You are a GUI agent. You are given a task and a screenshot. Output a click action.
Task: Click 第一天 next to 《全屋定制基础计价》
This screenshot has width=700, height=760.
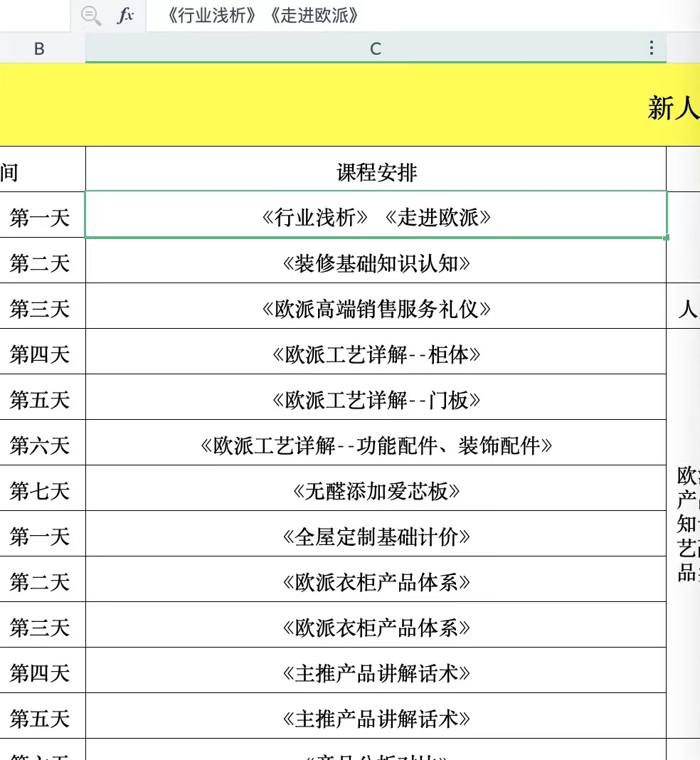[x=40, y=537]
